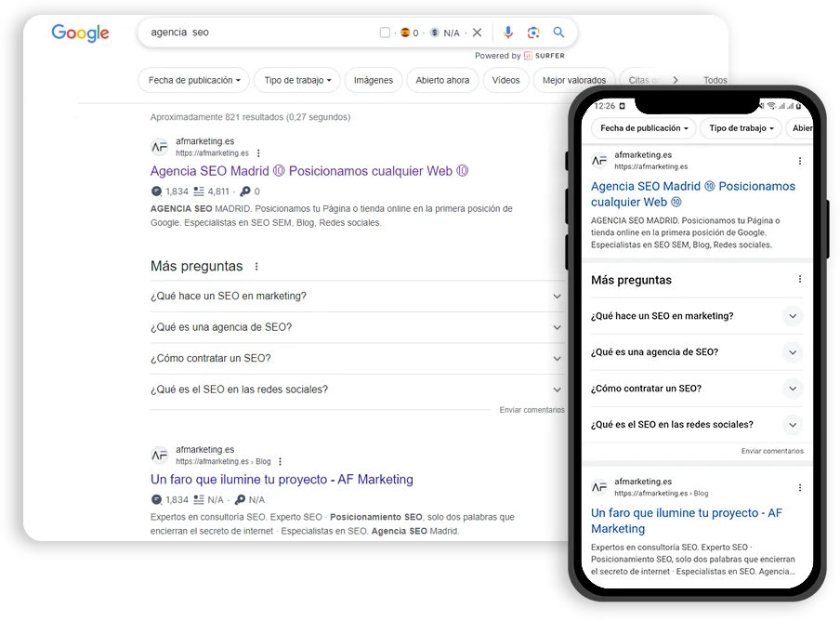Clear the search box with X icon
This screenshot has width=840, height=621.
(x=477, y=33)
